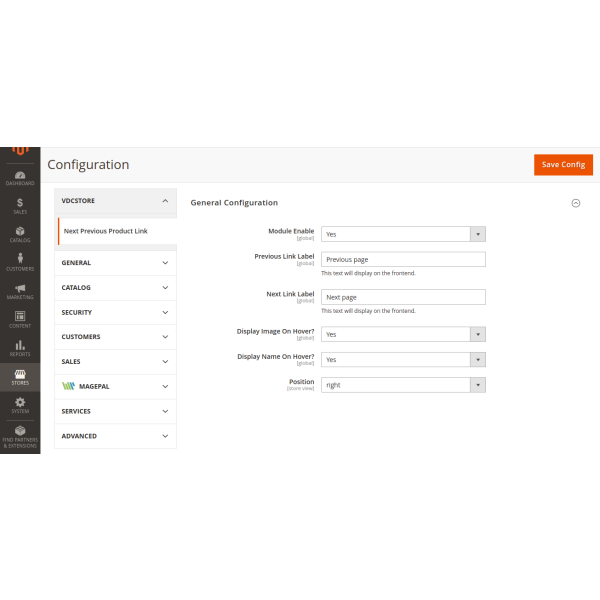
Task: Open the Reports bar chart icon
Action: point(20,347)
